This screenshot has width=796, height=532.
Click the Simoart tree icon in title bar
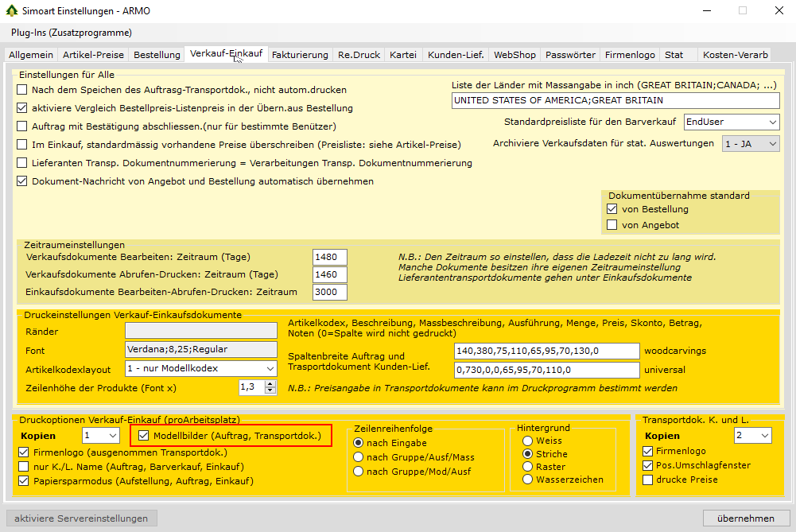(10, 10)
